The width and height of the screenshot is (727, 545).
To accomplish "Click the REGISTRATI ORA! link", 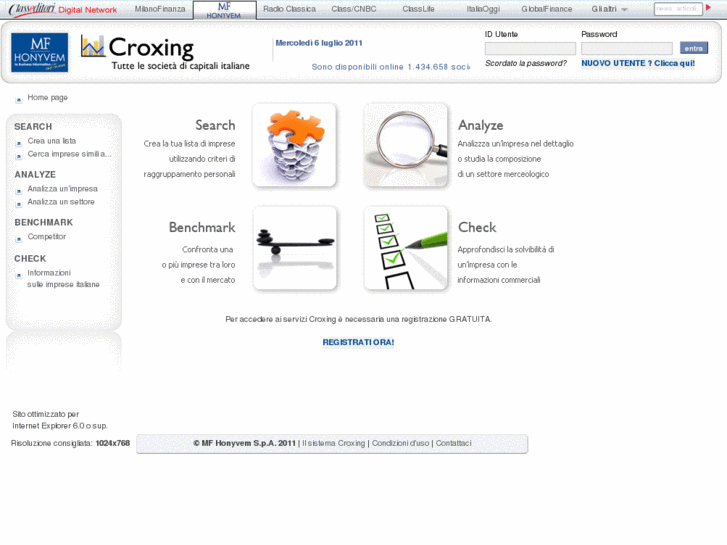I will 358,342.
